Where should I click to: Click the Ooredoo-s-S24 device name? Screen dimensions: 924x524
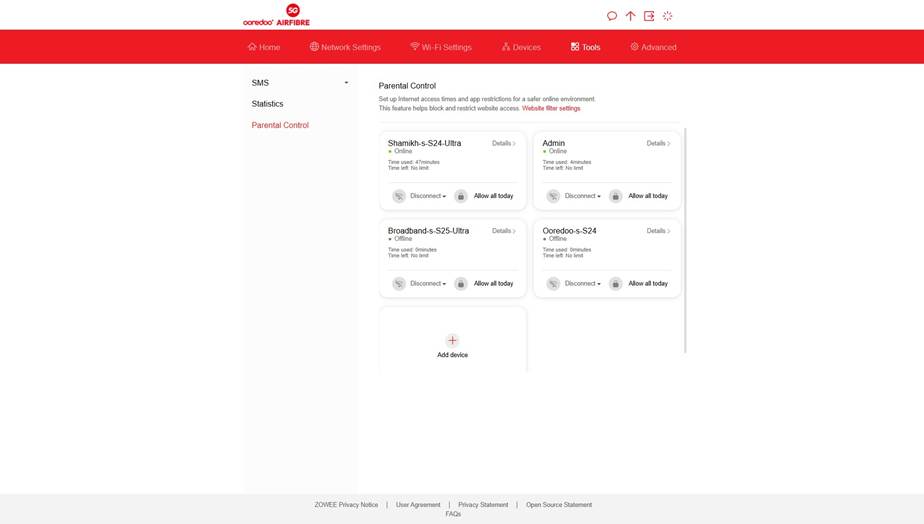click(569, 231)
